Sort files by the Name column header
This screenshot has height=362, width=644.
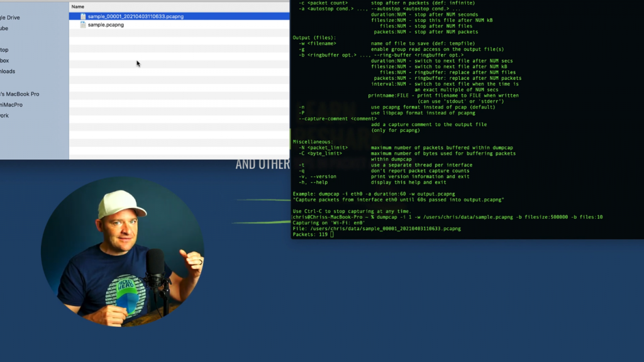point(77,6)
